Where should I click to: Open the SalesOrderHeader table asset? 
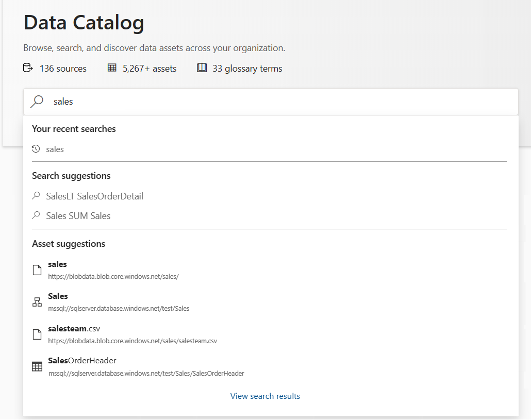[x=82, y=360]
